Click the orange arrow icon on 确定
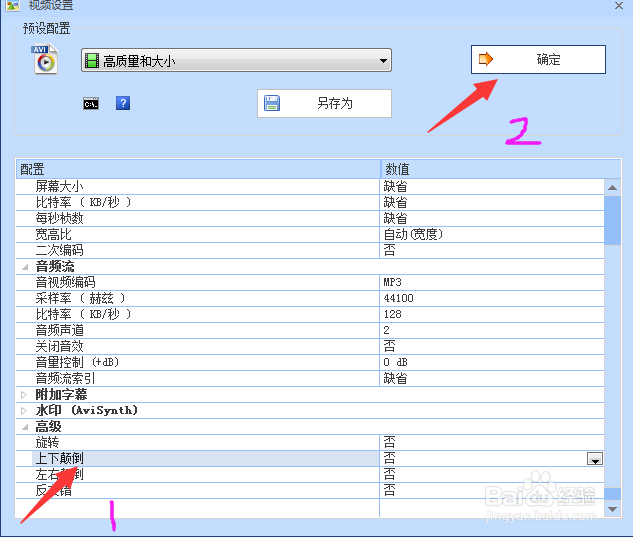633x538 pixels. (x=486, y=59)
